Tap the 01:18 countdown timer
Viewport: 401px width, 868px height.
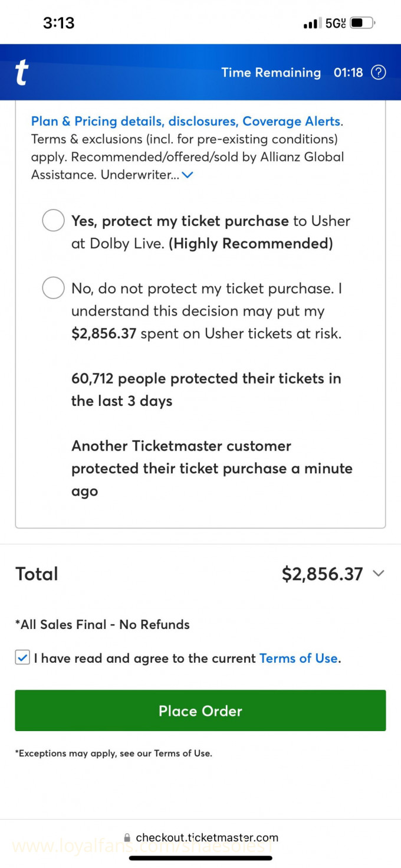349,73
